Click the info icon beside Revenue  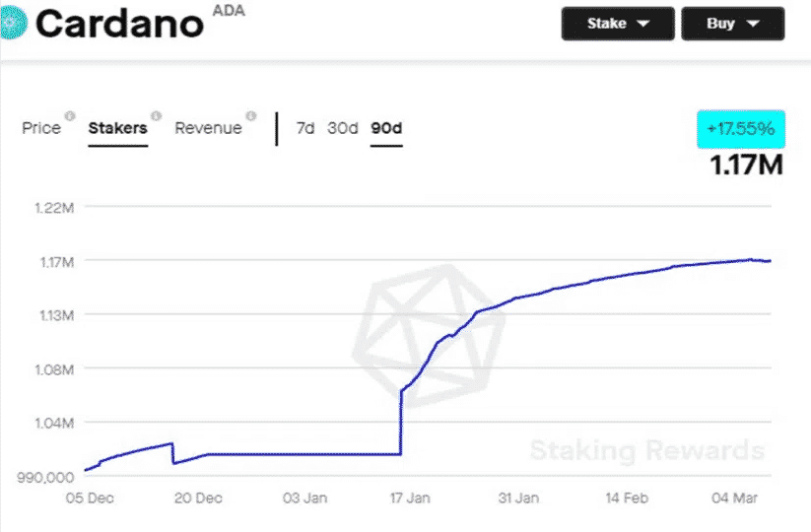pyautogui.click(x=250, y=115)
